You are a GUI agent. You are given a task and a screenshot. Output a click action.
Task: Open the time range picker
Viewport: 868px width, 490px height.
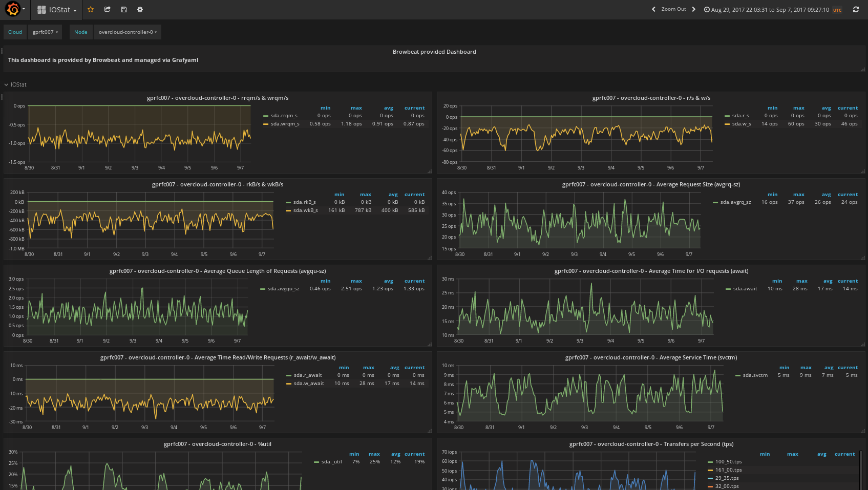click(770, 10)
